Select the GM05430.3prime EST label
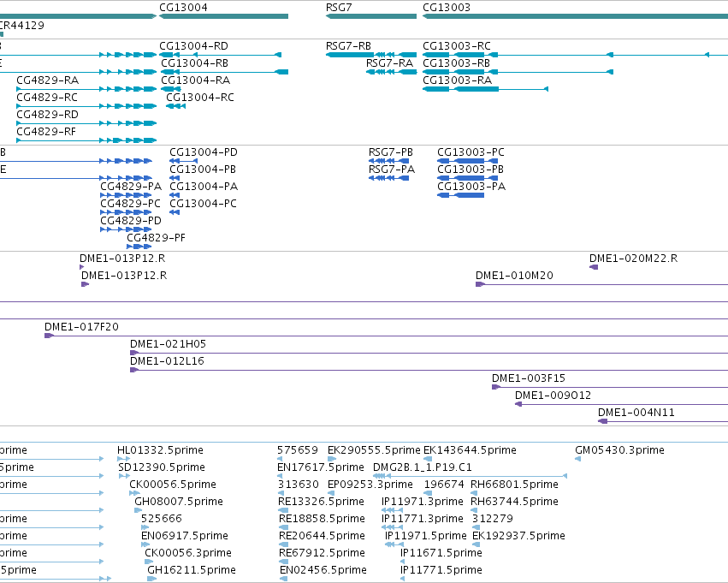The width and height of the screenshot is (728, 583). (x=620, y=450)
